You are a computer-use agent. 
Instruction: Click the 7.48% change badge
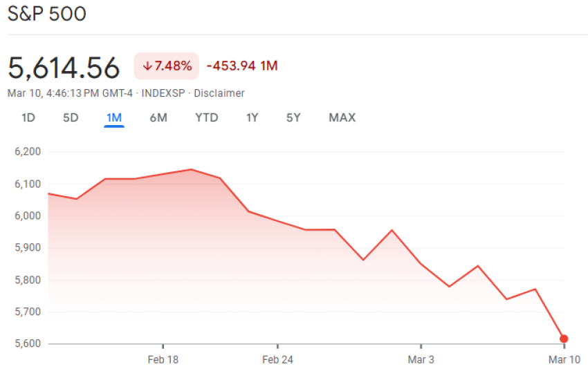[x=166, y=66]
